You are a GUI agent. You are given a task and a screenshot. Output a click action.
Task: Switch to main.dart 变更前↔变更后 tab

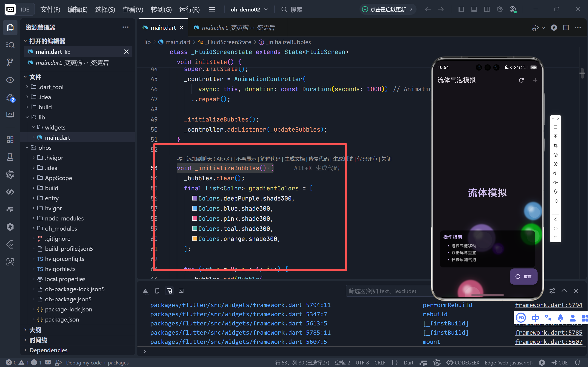[x=238, y=28]
